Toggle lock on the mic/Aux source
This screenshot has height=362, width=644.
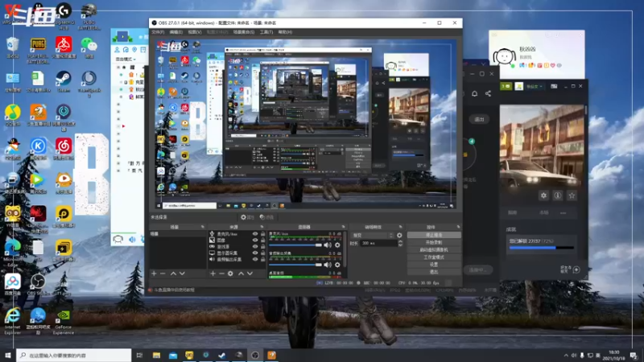(x=262, y=234)
